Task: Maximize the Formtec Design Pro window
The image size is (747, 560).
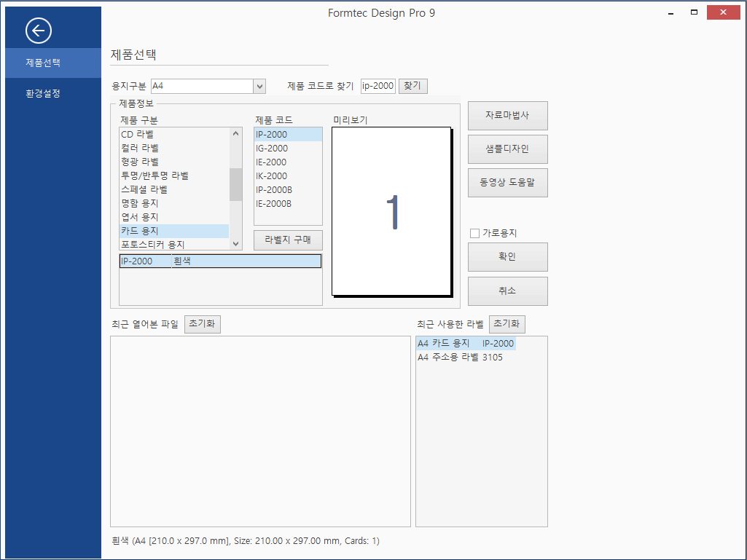Action: 694,12
